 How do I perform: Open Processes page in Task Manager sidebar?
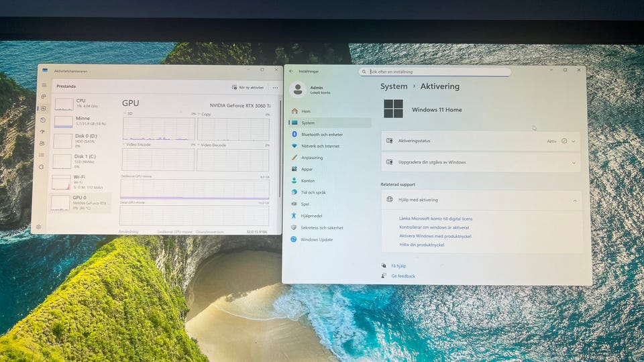click(44, 97)
